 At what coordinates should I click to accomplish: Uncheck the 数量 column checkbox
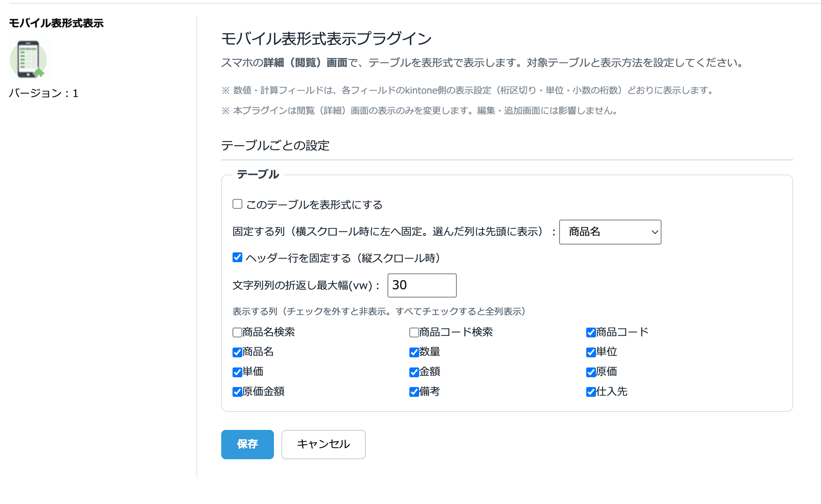pyautogui.click(x=414, y=352)
